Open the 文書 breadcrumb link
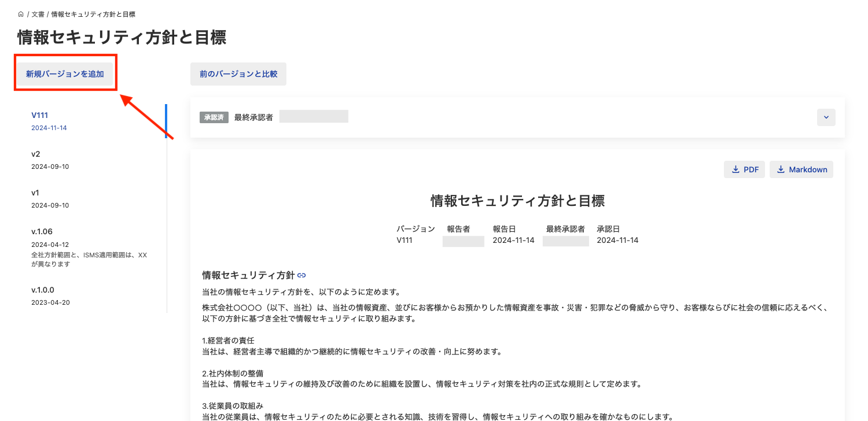868x421 pixels. [38, 14]
